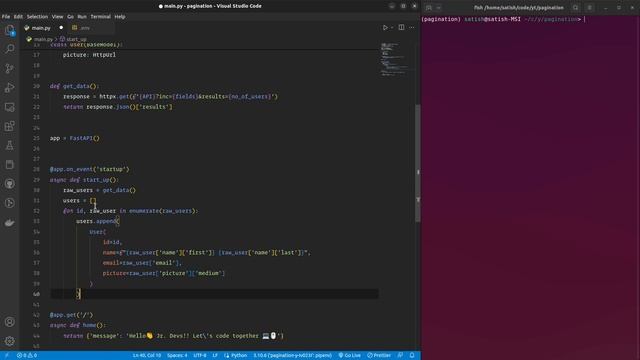
Task: Open the activity bar icon below GitHub
Action: pos(9,203)
